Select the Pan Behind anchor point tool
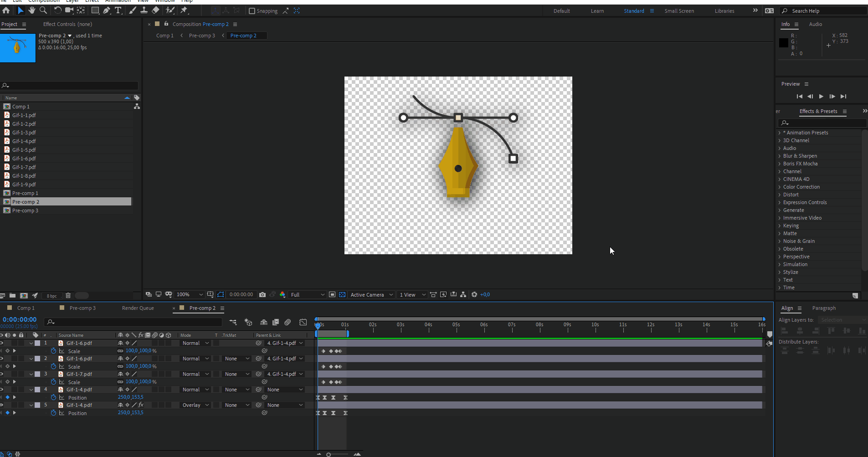This screenshot has height=457, width=868. pos(81,10)
